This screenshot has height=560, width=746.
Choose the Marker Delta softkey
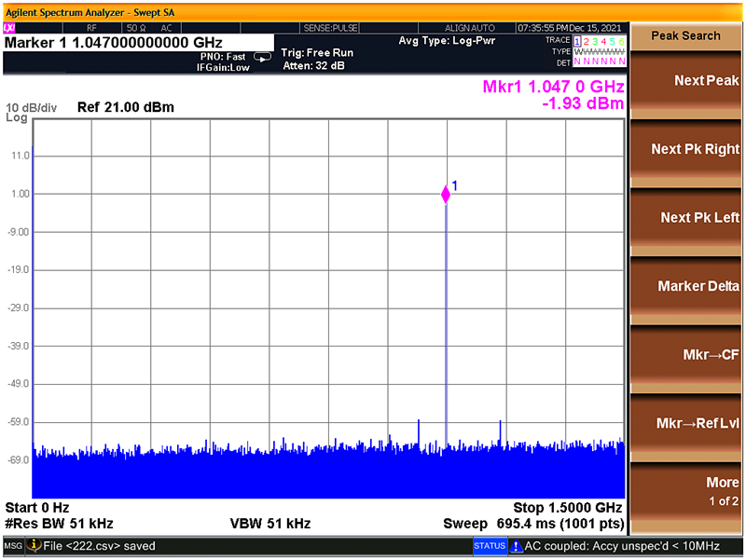pos(686,286)
